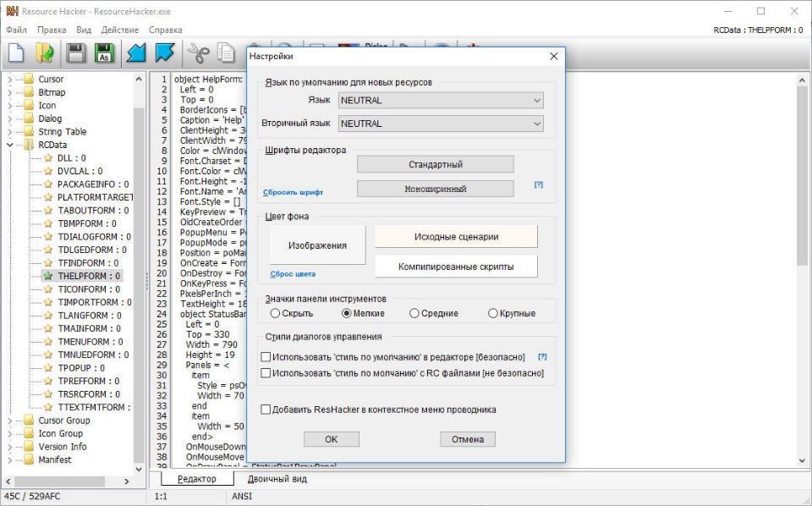Screen dimensions: 812x506
Task: Click the editor scrollbar down arrow
Action: point(802,460)
